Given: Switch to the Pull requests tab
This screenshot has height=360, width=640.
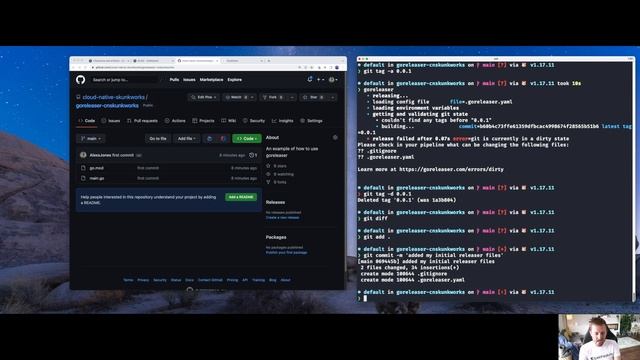Looking at the screenshot, I should [x=142, y=121].
